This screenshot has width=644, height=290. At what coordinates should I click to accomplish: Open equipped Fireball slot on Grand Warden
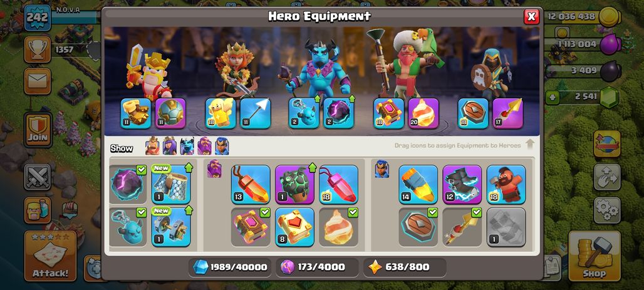click(x=423, y=113)
